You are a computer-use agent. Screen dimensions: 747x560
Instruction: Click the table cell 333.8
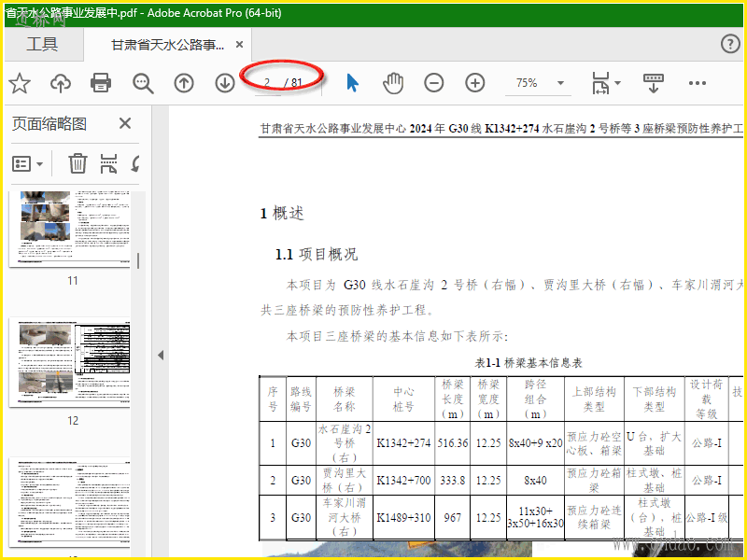tap(453, 480)
